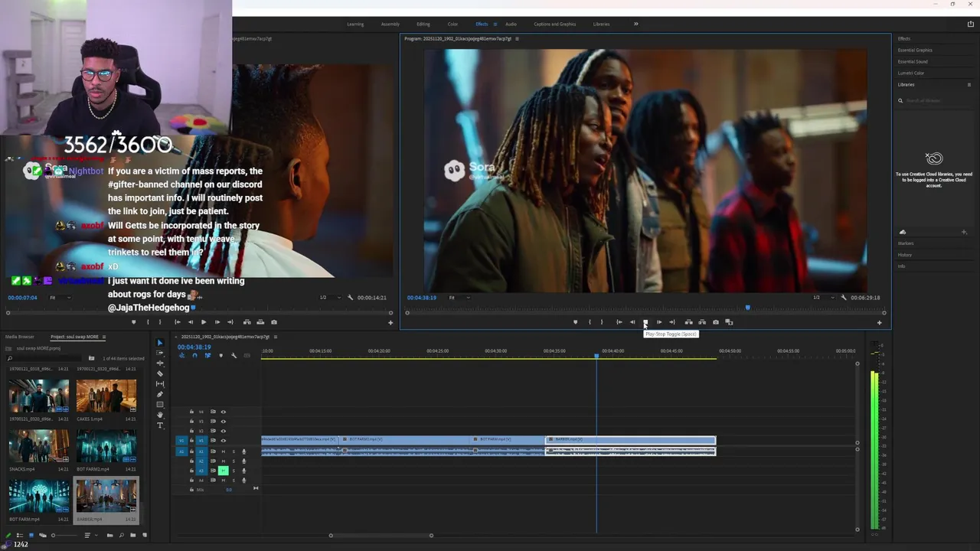980x551 pixels.
Task: Select the BARBER.mp4 thumbnail in Project panel
Action: pyautogui.click(x=106, y=496)
